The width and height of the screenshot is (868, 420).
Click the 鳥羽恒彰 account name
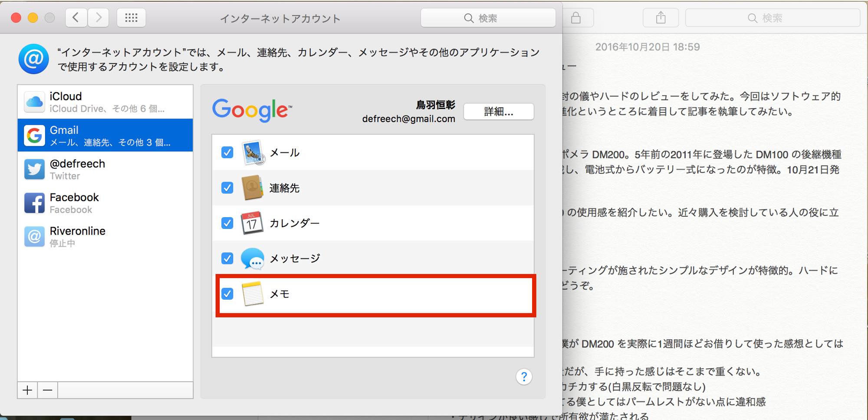point(436,105)
